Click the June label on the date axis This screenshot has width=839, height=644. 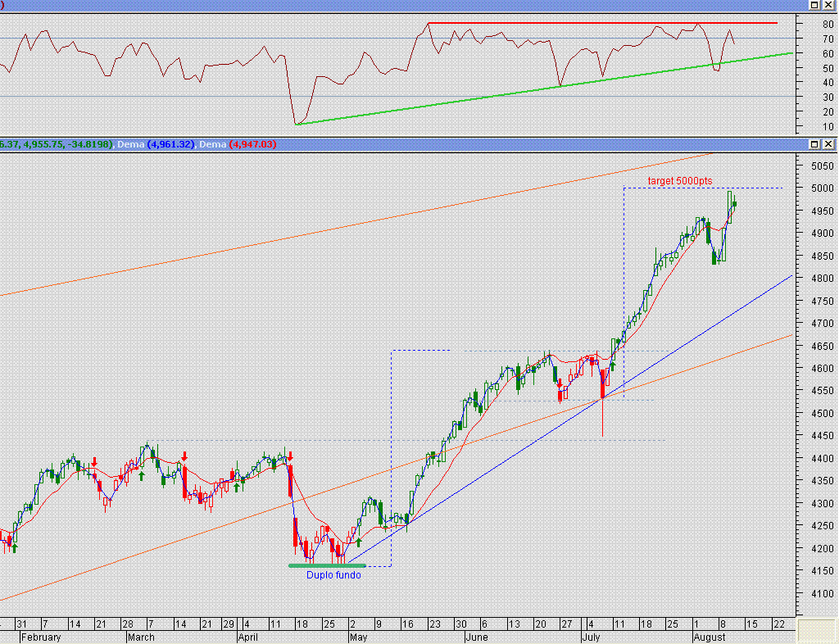click(x=476, y=637)
